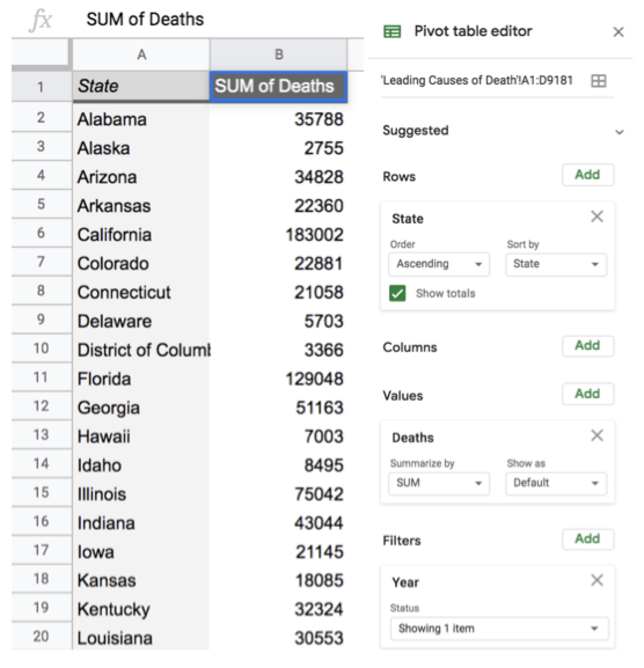Click the California cell
Screen dimensions: 644x668
[x=141, y=234]
